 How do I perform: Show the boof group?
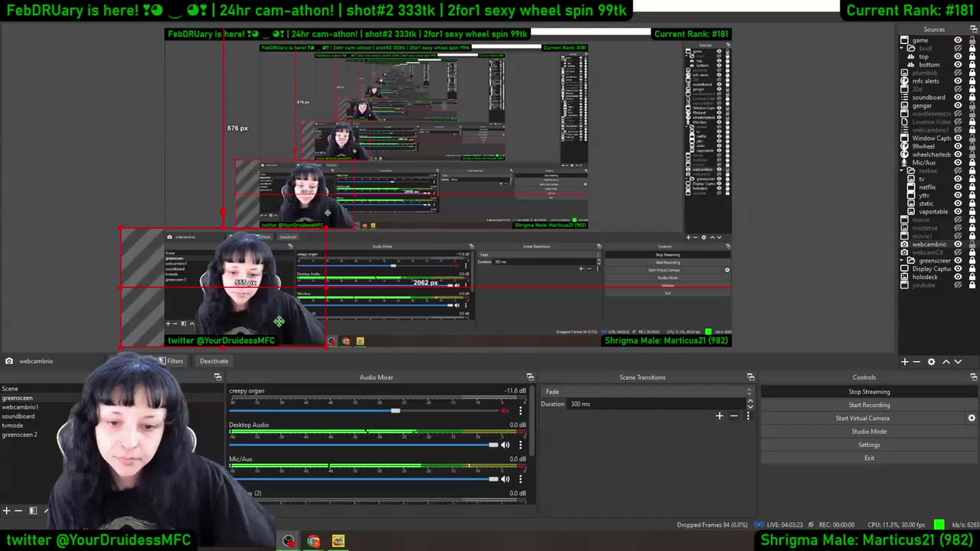pyautogui.click(x=958, y=48)
